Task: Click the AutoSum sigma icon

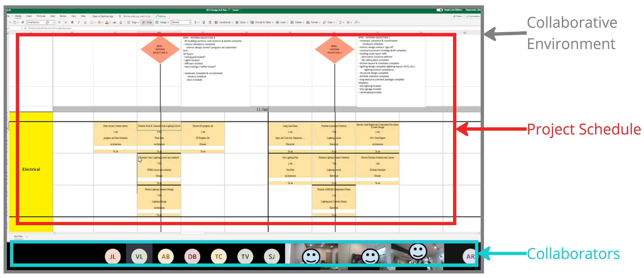Action: (x=340, y=22)
